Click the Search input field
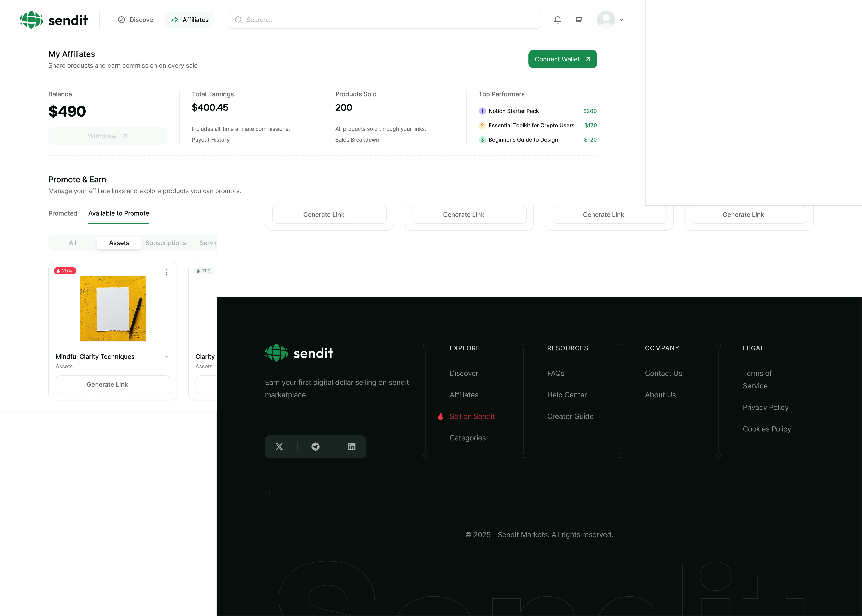 point(385,20)
